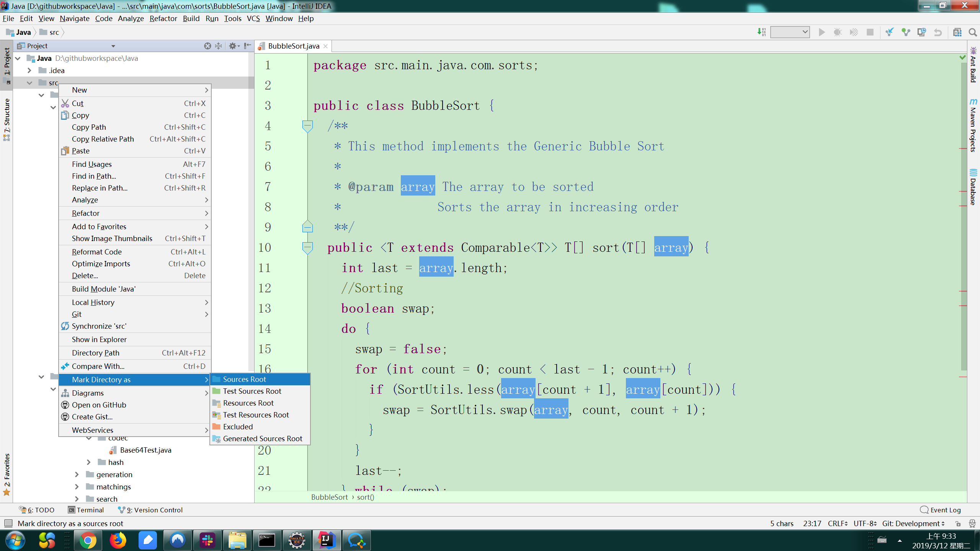Image resolution: width=980 pixels, height=551 pixels.
Task: Toggle the tool window quick-access button
Action: [8, 523]
